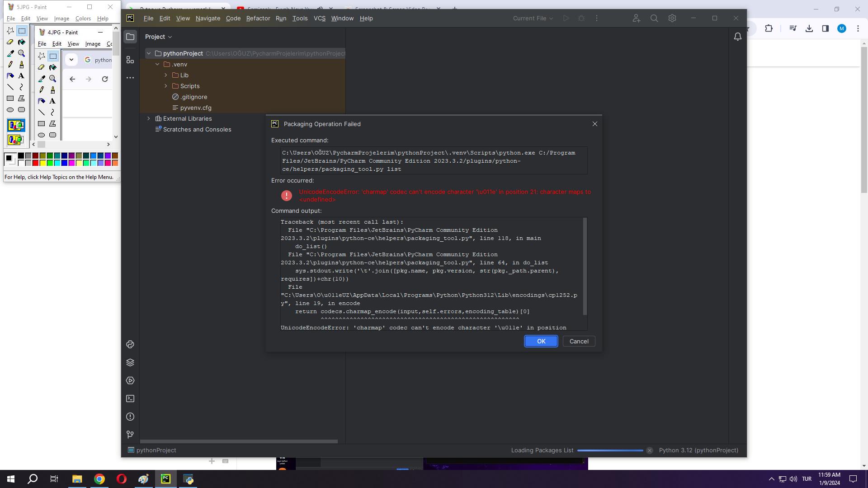Screen dimensions: 868x488
Task: Open Current File run configuration dropdown
Action: tap(533, 18)
